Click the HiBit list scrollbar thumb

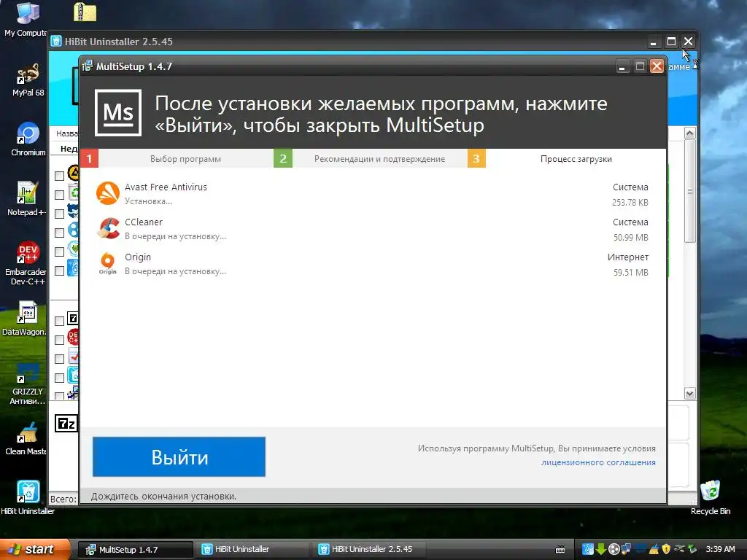click(x=690, y=192)
